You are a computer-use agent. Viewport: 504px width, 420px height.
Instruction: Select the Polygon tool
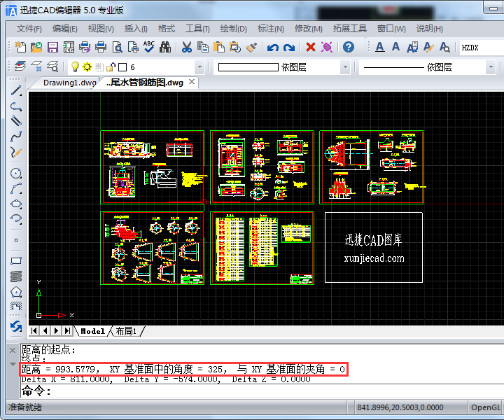16,292
